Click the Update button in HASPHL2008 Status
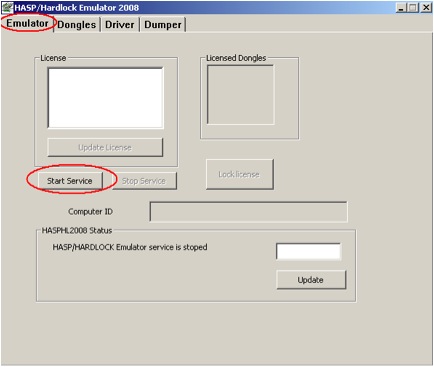434x367 pixels. [x=311, y=280]
